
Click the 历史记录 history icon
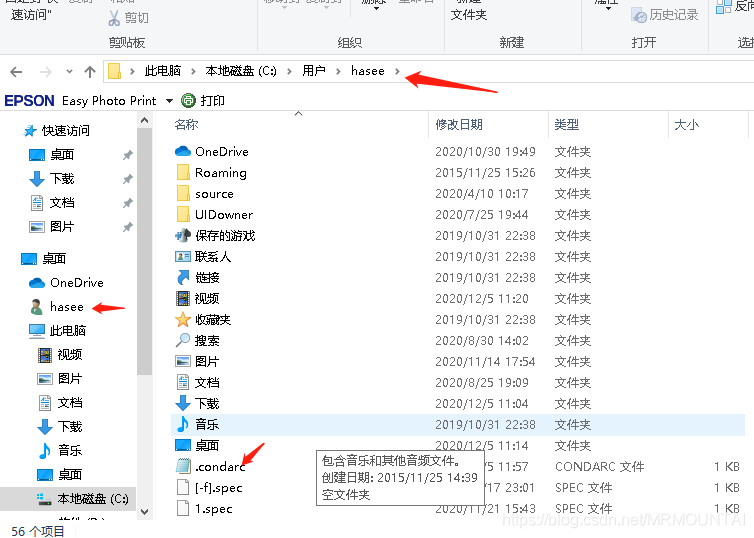(x=639, y=15)
